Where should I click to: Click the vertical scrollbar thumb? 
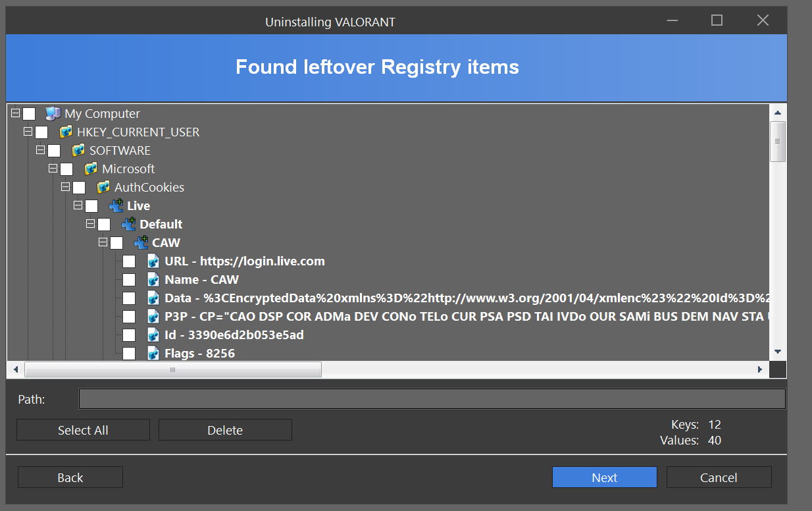[778, 141]
